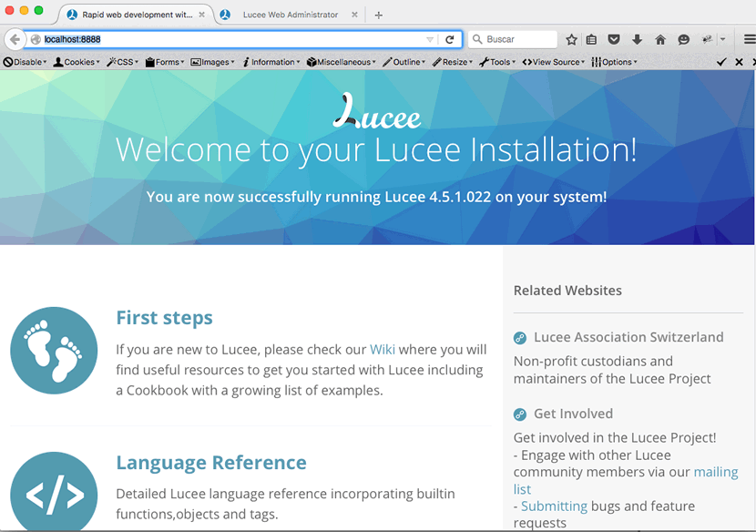This screenshot has width=756, height=532.
Task: Go to the Home page icon
Action: pyautogui.click(x=660, y=39)
